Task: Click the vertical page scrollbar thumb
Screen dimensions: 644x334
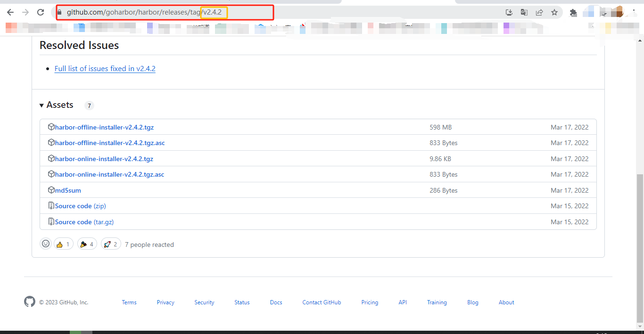Action: click(x=640, y=249)
